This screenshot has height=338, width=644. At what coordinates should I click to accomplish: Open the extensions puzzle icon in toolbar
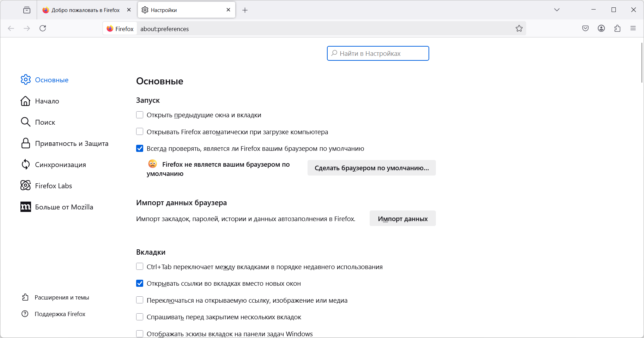pyautogui.click(x=617, y=28)
